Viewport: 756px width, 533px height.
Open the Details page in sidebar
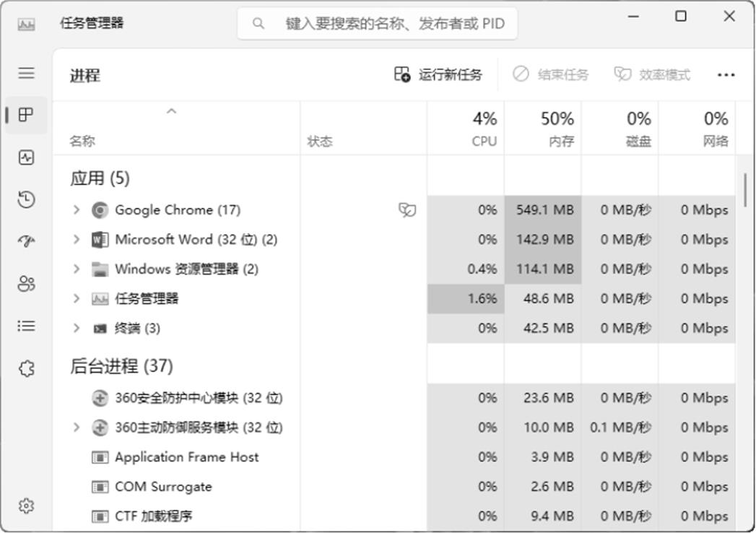coord(27,326)
